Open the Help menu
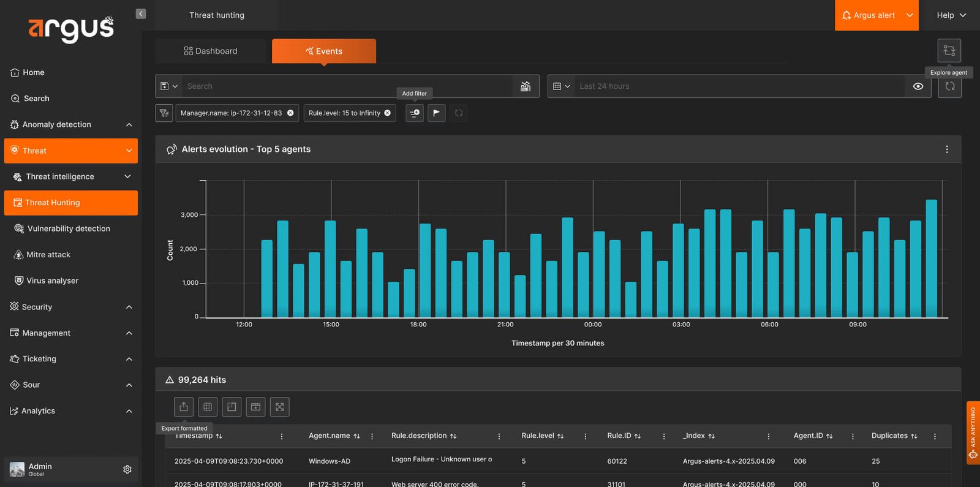 [951, 15]
